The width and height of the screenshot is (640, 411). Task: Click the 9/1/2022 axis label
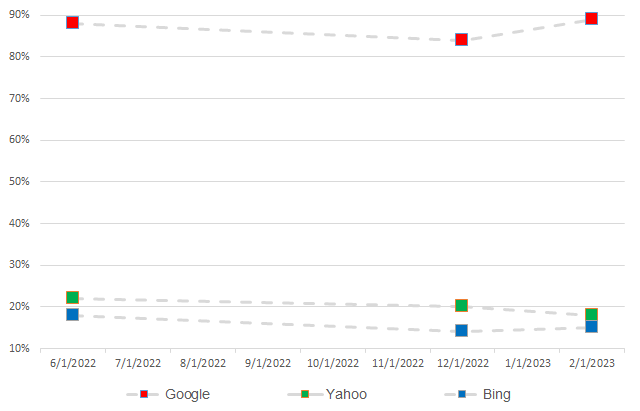tap(268, 363)
